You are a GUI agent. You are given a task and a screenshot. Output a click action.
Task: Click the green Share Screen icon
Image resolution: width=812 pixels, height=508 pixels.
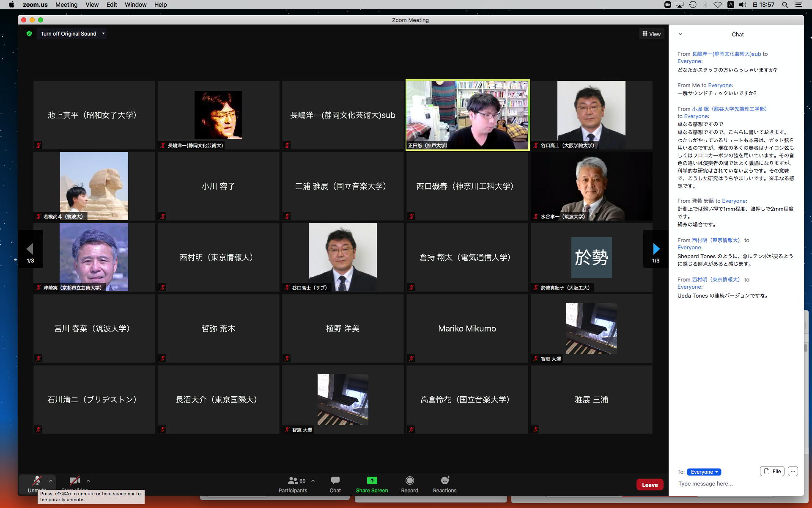point(372,480)
